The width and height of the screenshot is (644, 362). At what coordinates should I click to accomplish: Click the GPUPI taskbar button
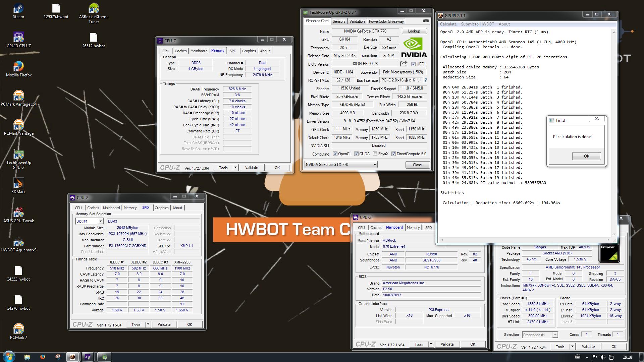point(72,357)
